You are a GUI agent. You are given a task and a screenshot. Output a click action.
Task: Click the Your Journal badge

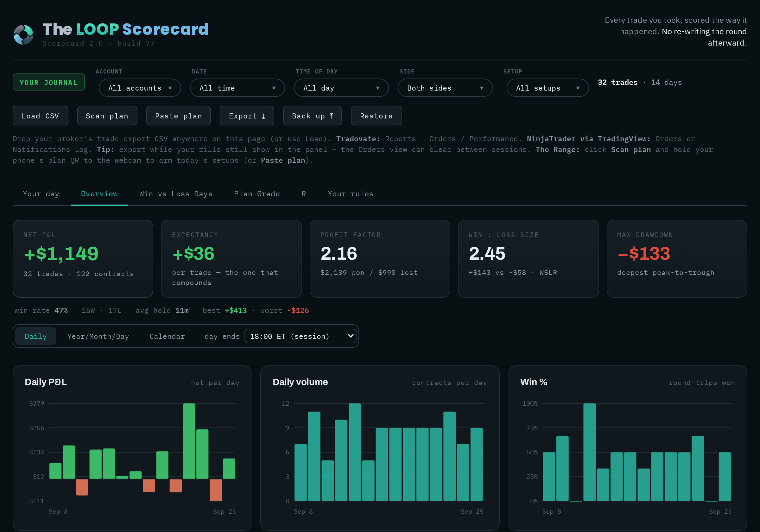coord(49,82)
